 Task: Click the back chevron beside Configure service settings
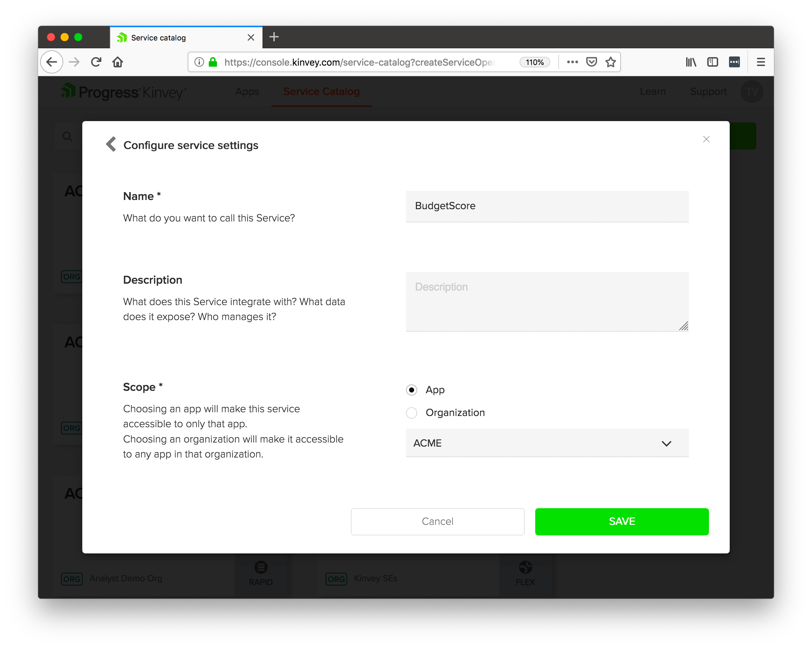coord(111,144)
